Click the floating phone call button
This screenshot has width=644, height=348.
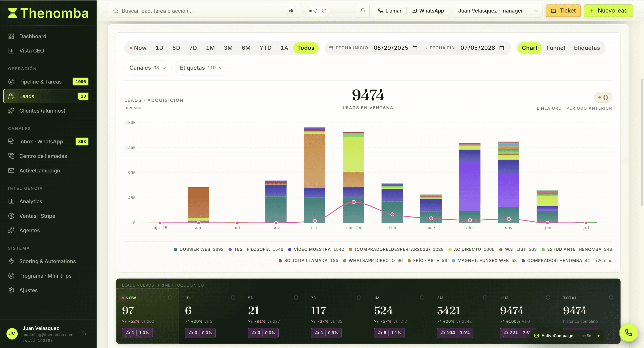click(x=629, y=333)
